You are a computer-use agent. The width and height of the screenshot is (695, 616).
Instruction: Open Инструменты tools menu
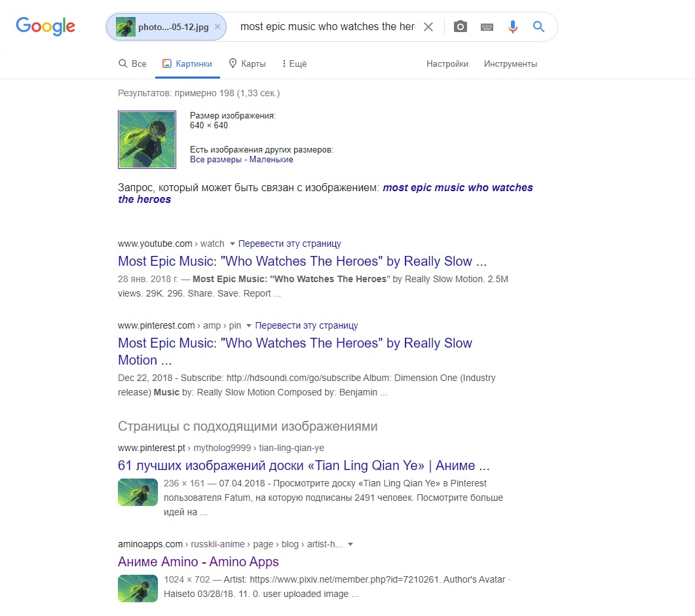[x=510, y=63]
